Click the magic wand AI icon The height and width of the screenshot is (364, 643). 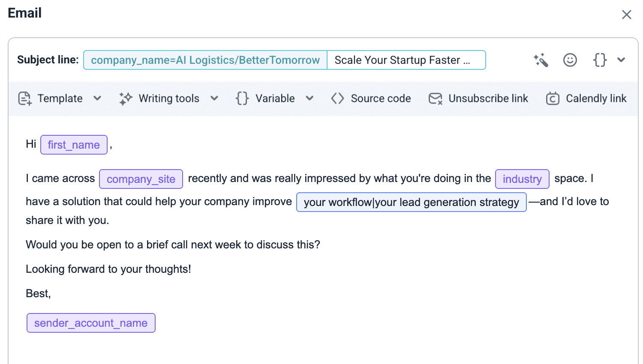[x=541, y=60]
